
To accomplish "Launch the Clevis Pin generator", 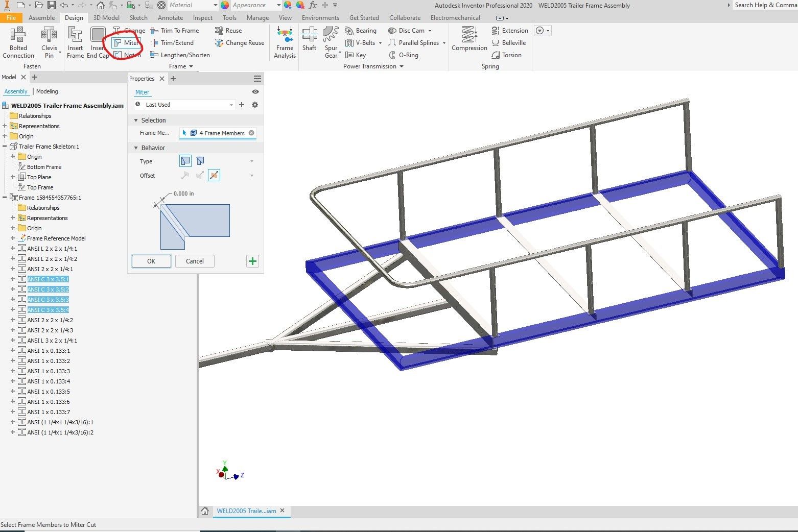I will coord(49,42).
